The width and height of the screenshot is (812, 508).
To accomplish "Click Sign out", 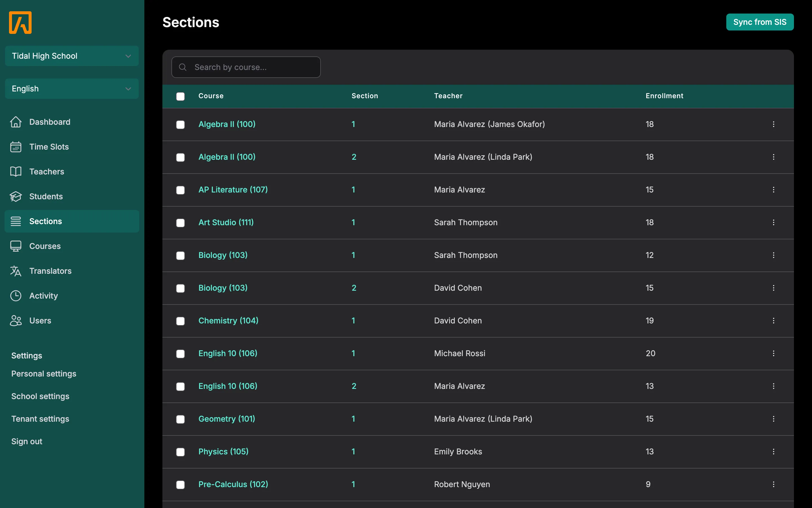I will click(x=27, y=441).
